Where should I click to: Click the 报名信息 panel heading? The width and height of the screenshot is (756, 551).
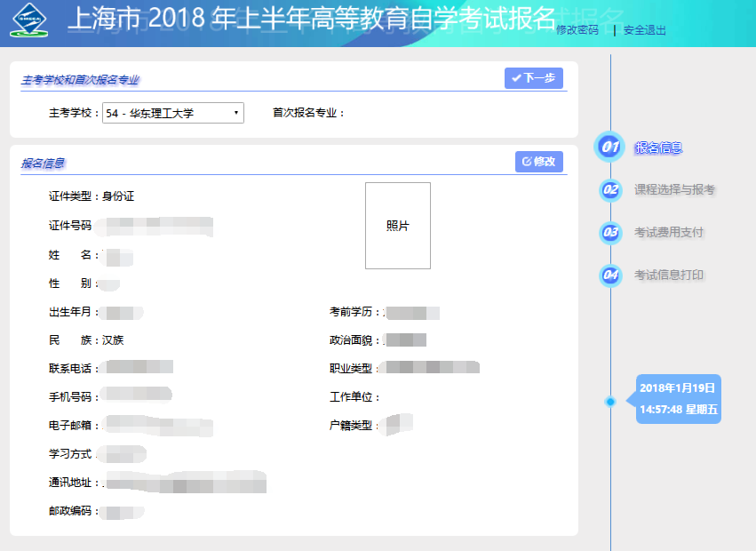(44, 164)
